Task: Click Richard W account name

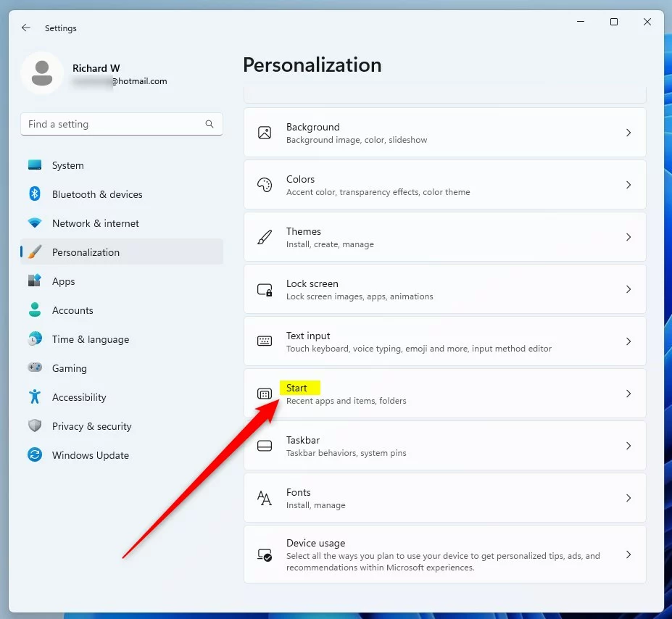Action: click(x=96, y=68)
